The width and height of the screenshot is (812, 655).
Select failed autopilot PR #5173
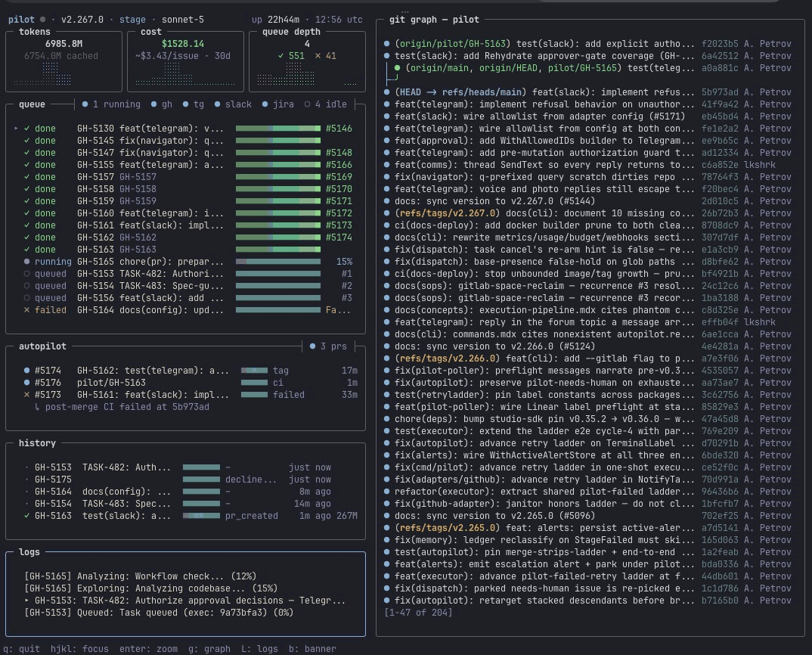click(x=190, y=395)
